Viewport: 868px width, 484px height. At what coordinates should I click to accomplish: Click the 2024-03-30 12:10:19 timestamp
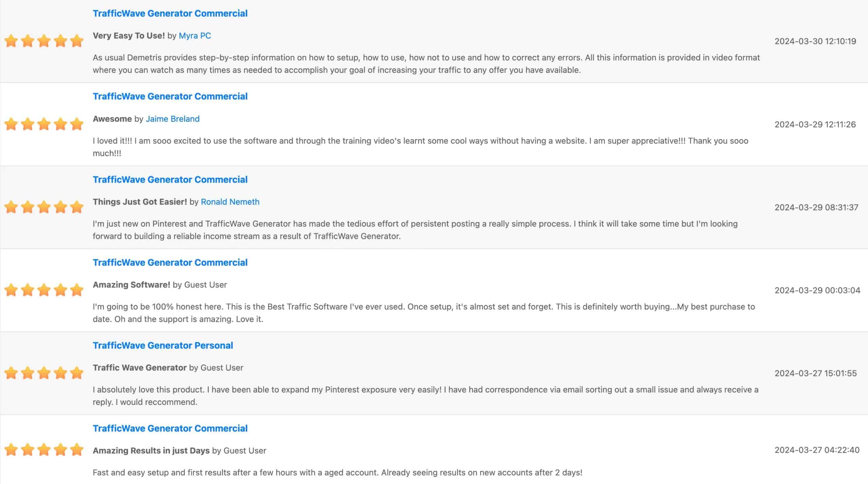pyautogui.click(x=815, y=41)
